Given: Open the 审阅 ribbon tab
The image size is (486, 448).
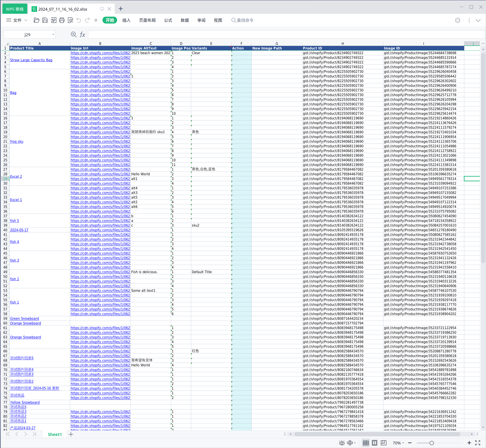Looking at the screenshot, I should coord(201,20).
